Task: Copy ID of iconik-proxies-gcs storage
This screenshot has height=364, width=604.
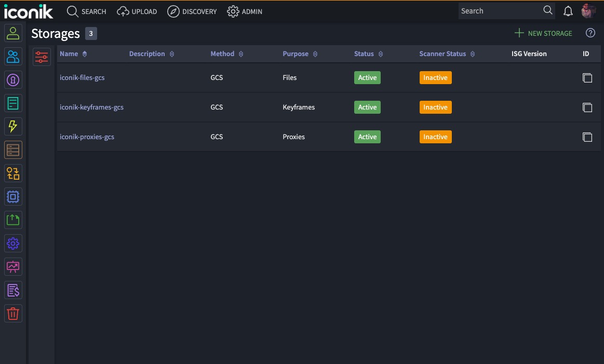Action: click(x=587, y=137)
